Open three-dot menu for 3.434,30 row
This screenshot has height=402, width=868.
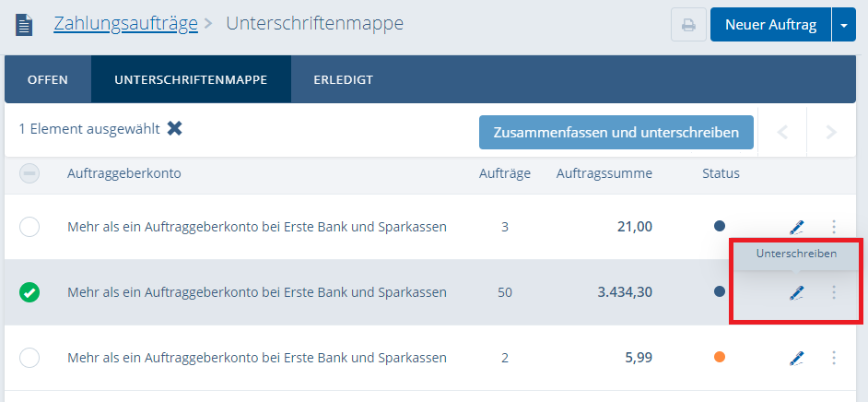click(834, 292)
